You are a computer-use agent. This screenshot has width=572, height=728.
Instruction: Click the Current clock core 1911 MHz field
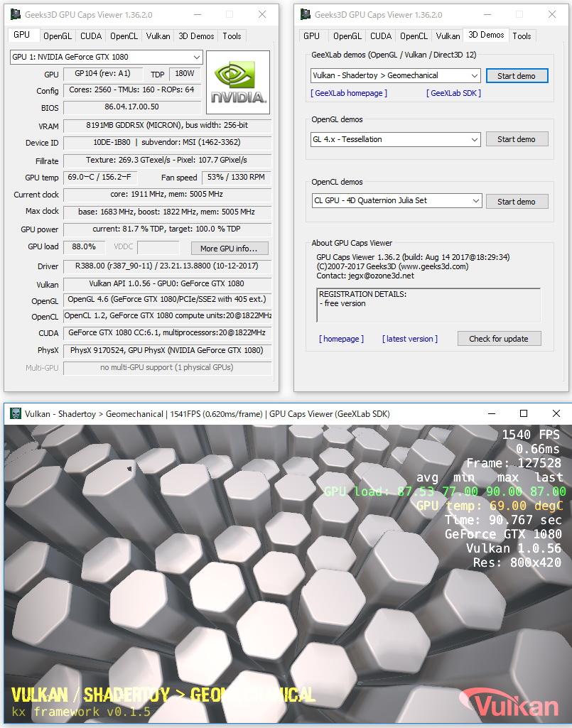pyautogui.click(x=167, y=195)
